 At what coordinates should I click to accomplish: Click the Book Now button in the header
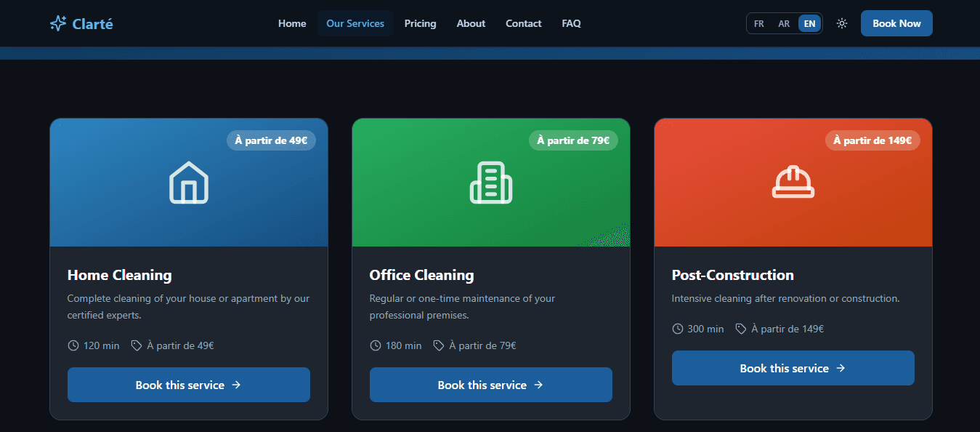click(896, 23)
